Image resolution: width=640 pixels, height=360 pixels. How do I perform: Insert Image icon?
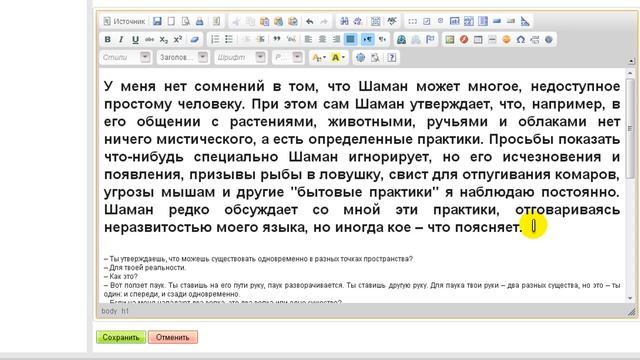[x=450, y=40]
